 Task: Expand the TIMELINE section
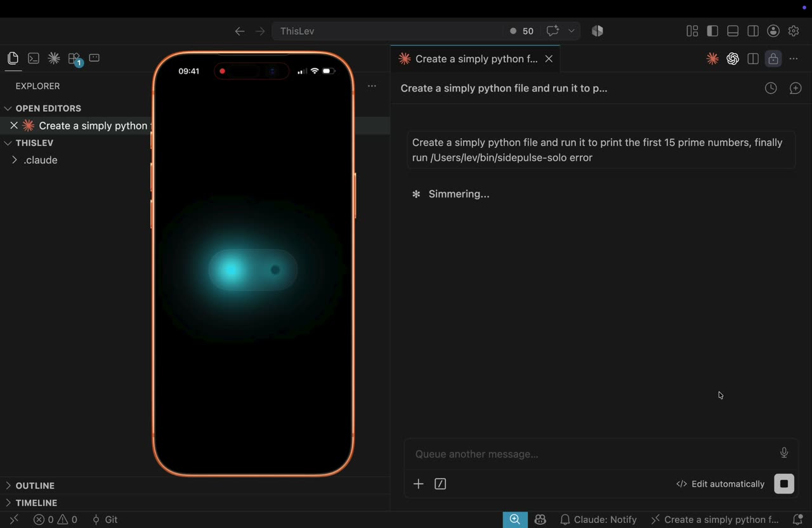(x=36, y=503)
